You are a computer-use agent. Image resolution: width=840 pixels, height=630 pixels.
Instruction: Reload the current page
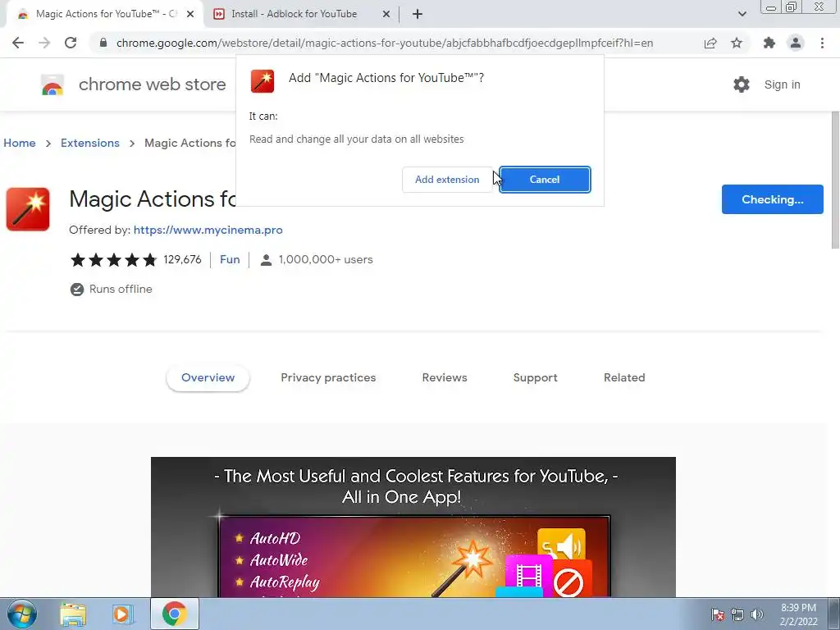coord(71,43)
